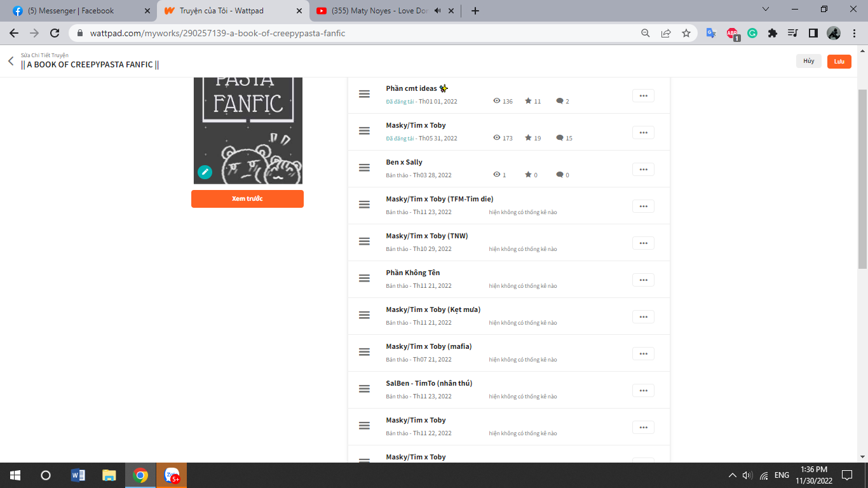Open the Zalo app in the taskbar
This screenshot has width=868, height=488.
click(172, 475)
